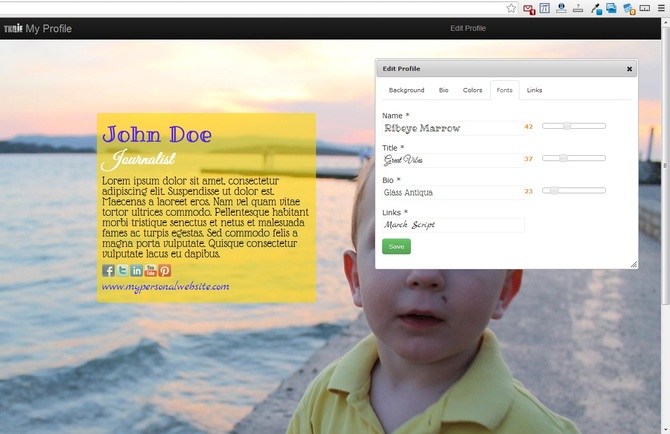670x434 pixels.
Task: Click the window resizer extension icon
Action: click(x=645, y=8)
